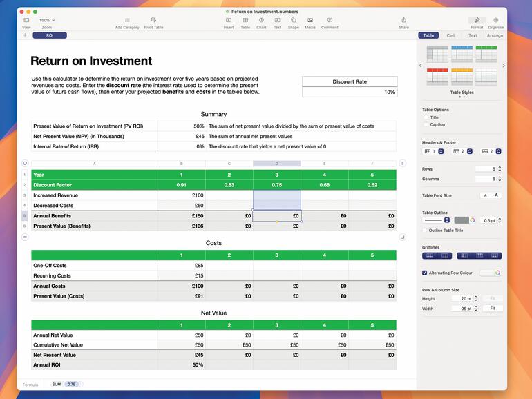This screenshot has height=399, width=532.
Task: Switch to the Text inspector tab
Action: (x=473, y=35)
